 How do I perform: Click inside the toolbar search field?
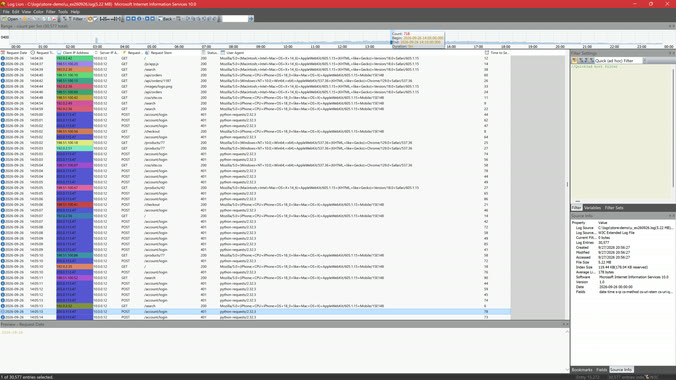pos(235,19)
